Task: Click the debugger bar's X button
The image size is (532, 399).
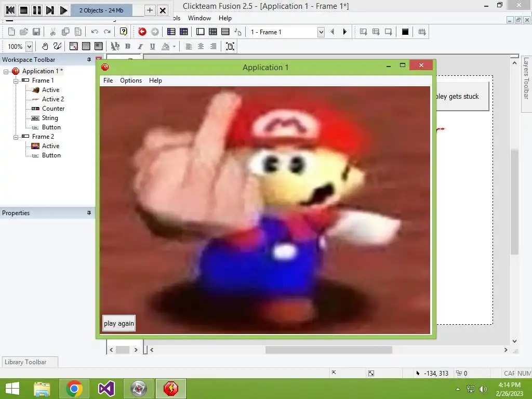Action: pyautogui.click(x=163, y=10)
